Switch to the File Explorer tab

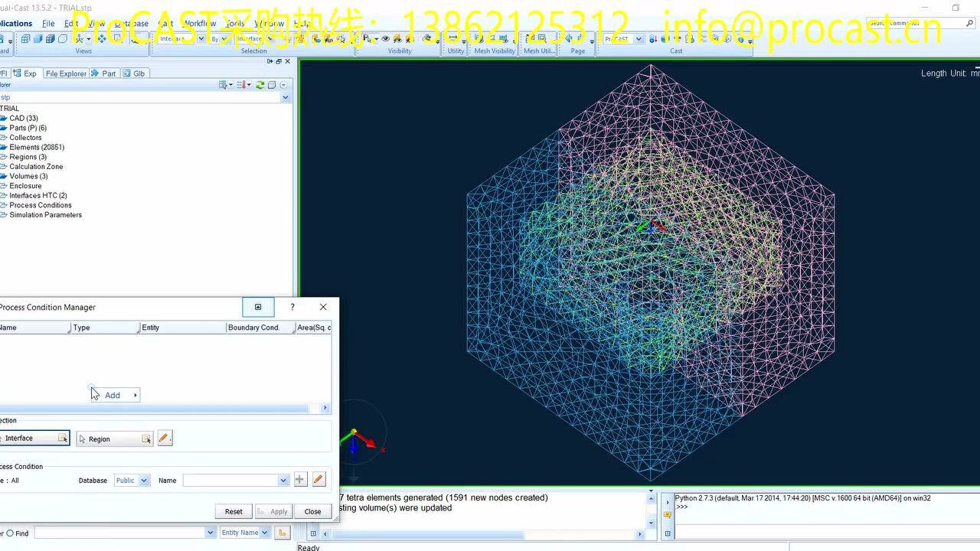65,73
